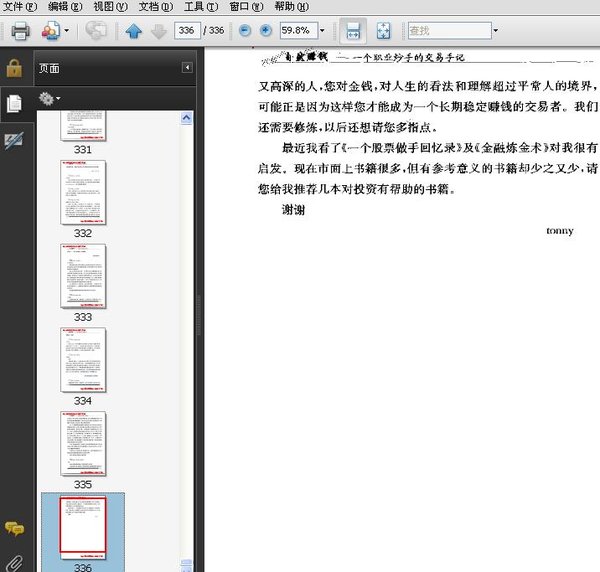Viewport: 600px width, 572px height.
Task: Click the total page count / 336
Action: tap(214, 31)
